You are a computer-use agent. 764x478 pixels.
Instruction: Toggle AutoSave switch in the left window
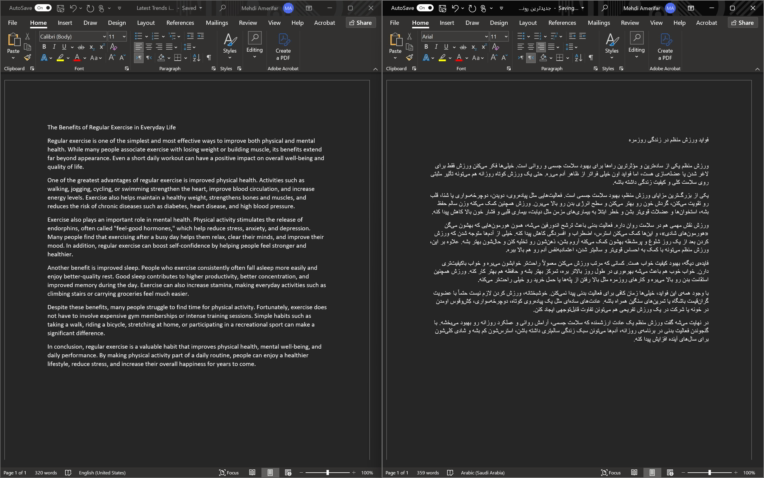pyautogui.click(x=43, y=8)
